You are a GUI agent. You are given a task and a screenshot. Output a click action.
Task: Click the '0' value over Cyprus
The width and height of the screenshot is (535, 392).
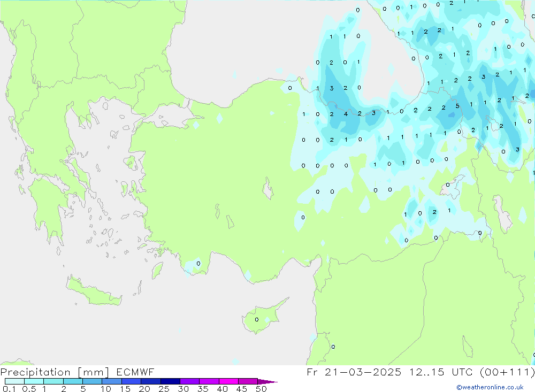point(257,320)
